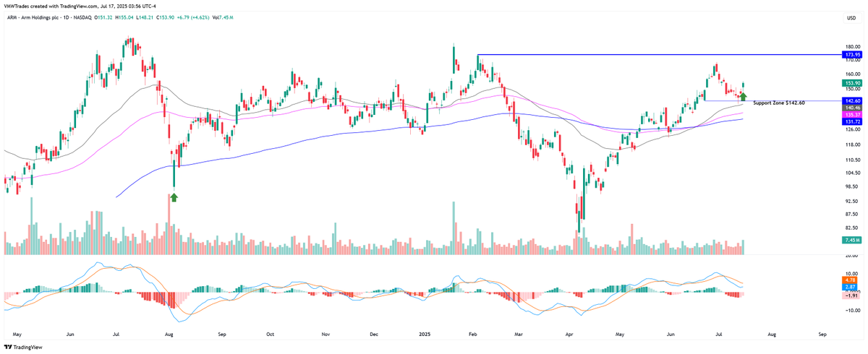This screenshot has height=354, width=868.
Task: Click the 10.00 MACD axis tick
Action: 851,273
